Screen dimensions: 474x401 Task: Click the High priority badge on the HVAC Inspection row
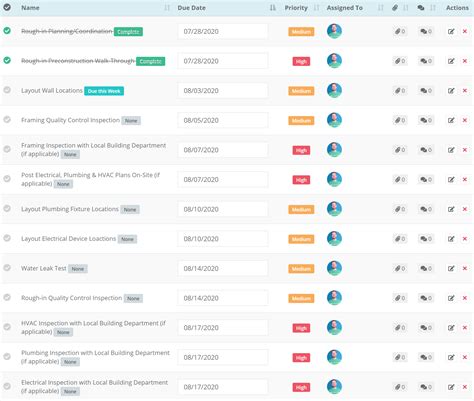pyautogui.click(x=301, y=328)
